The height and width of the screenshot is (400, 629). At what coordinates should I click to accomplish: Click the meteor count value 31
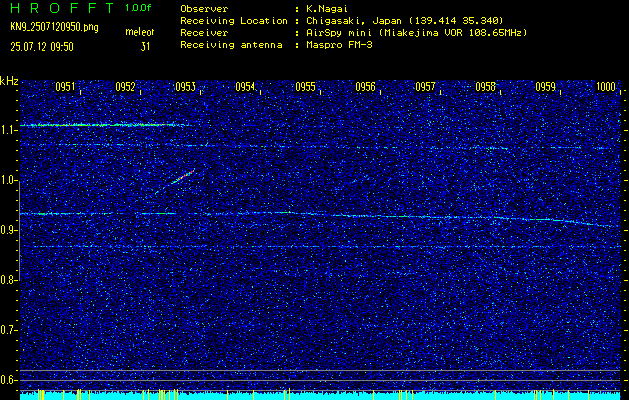click(x=145, y=47)
